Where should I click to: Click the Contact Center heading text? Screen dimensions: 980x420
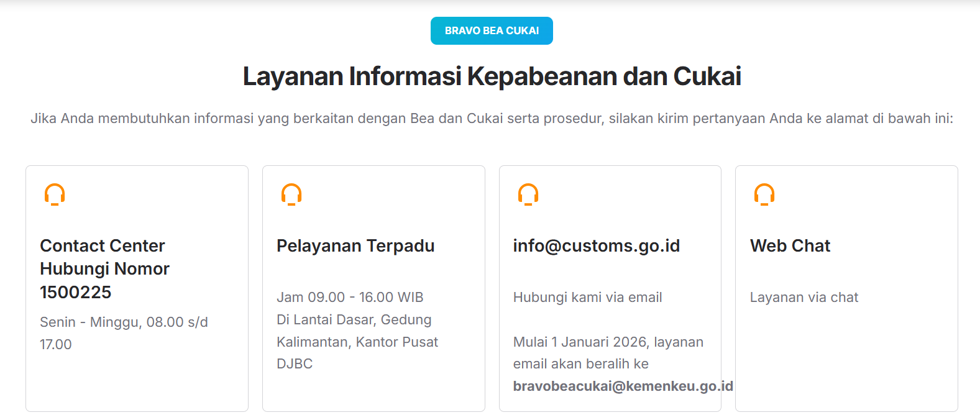(x=103, y=246)
